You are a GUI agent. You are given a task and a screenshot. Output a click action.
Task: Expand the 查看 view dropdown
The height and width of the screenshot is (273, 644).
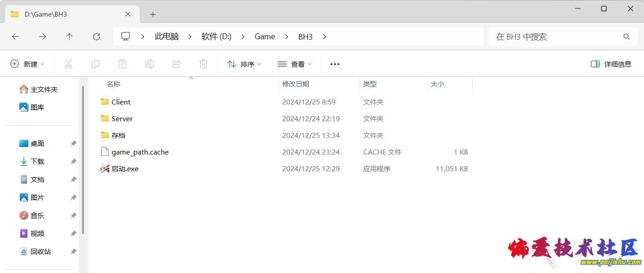coord(295,64)
